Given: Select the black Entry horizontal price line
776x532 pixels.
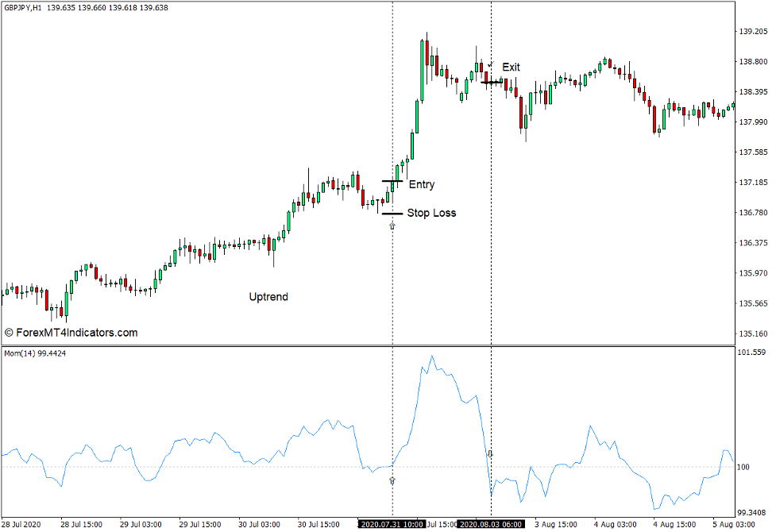Looking at the screenshot, I should 393,180.
